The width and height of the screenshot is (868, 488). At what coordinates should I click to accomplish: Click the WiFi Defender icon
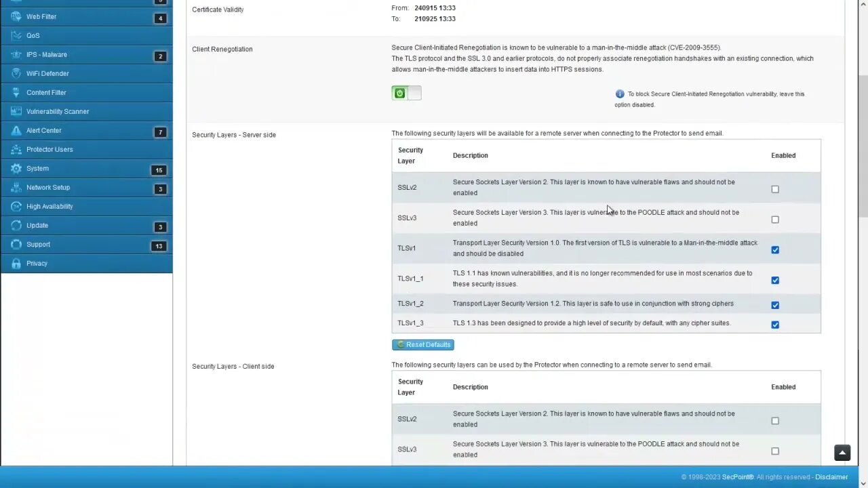tap(16, 73)
